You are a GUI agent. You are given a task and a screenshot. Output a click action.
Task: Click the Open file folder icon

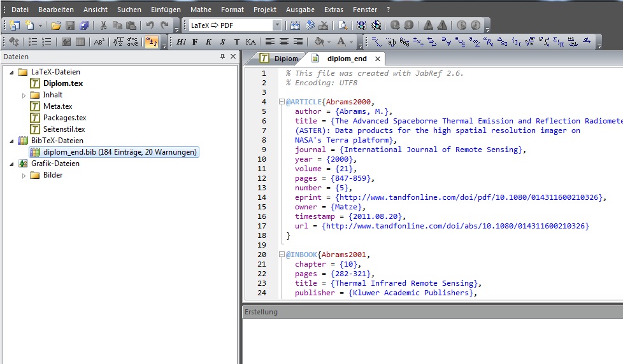pyautogui.click(x=56, y=25)
